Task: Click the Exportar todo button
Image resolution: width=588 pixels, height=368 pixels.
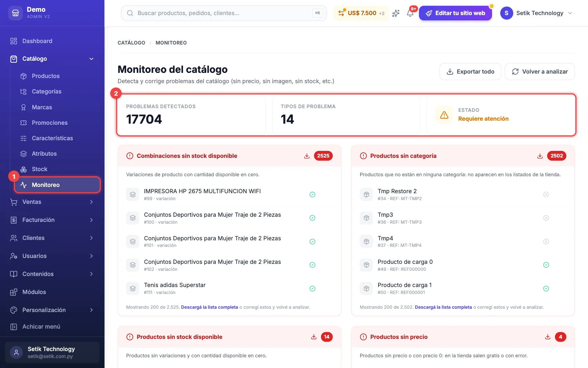Action: click(470, 72)
